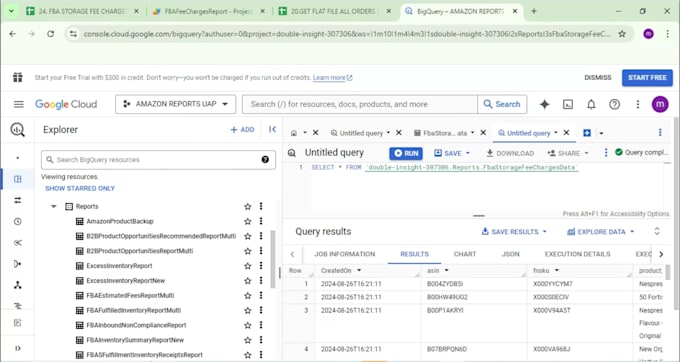Open query editor more options

(x=606, y=153)
